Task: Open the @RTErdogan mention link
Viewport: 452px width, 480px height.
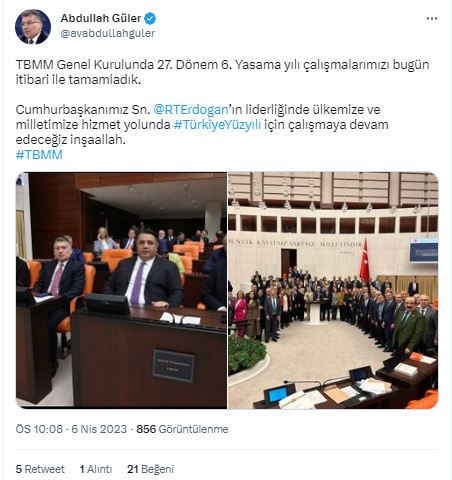Action: tap(191, 109)
